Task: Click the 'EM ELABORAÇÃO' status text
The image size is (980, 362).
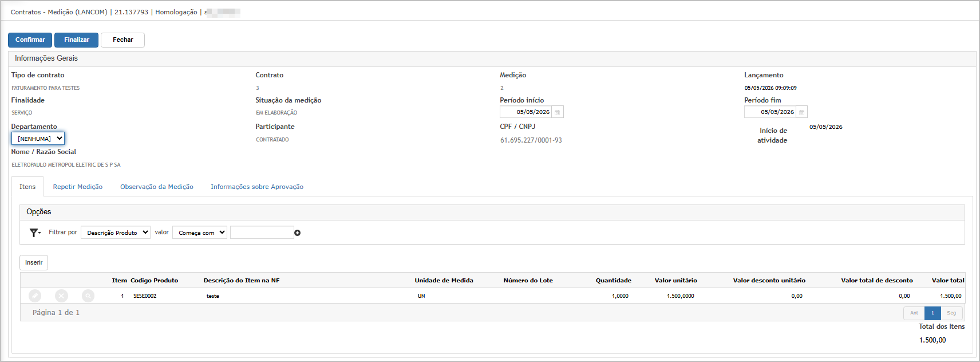Action: click(276, 113)
